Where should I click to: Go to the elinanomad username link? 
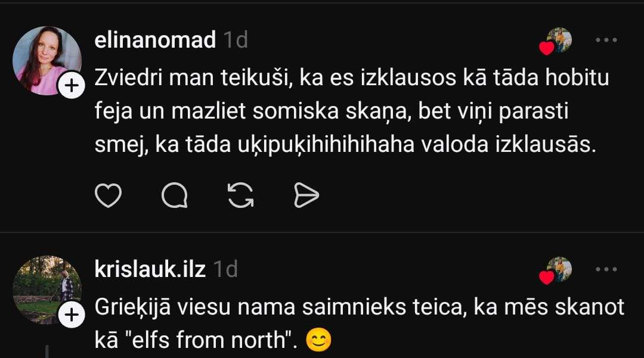click(x=155, y=41)
